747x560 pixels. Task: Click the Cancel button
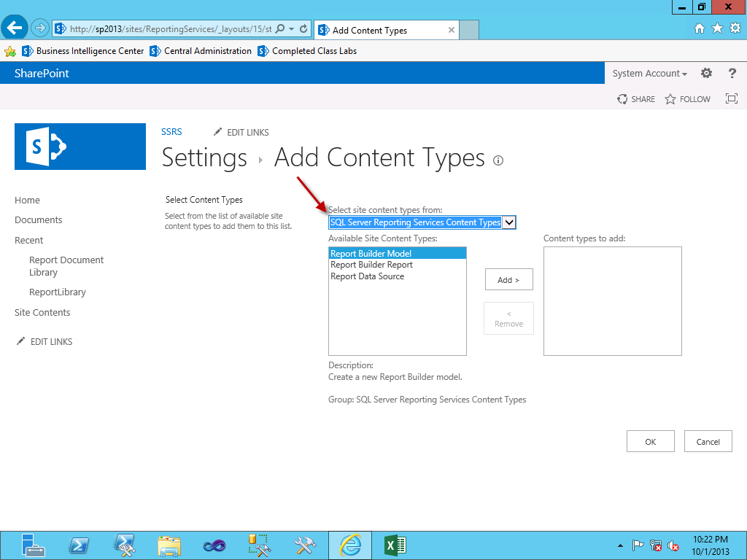(708, 441)
